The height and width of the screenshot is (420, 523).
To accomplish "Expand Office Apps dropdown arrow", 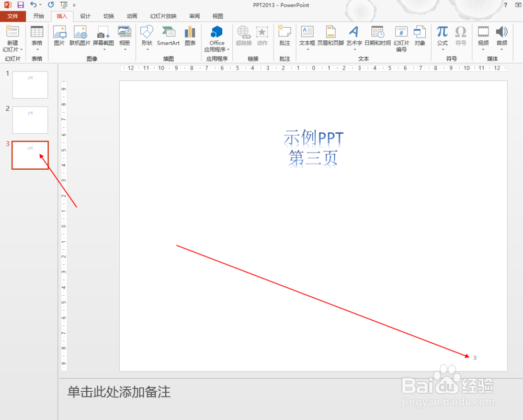I will [x=228, y=50].
